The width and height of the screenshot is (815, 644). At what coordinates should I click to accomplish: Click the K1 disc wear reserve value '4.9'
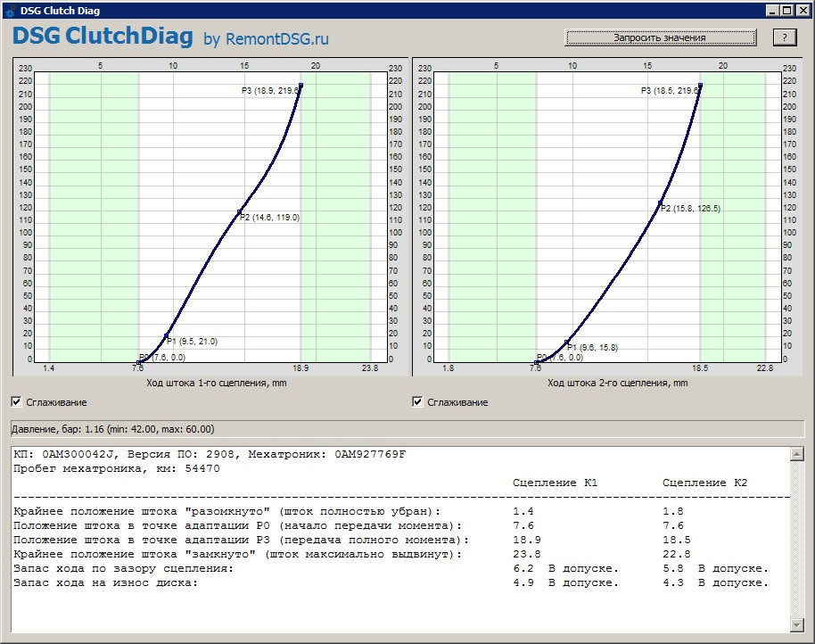(x=523, y=582)
